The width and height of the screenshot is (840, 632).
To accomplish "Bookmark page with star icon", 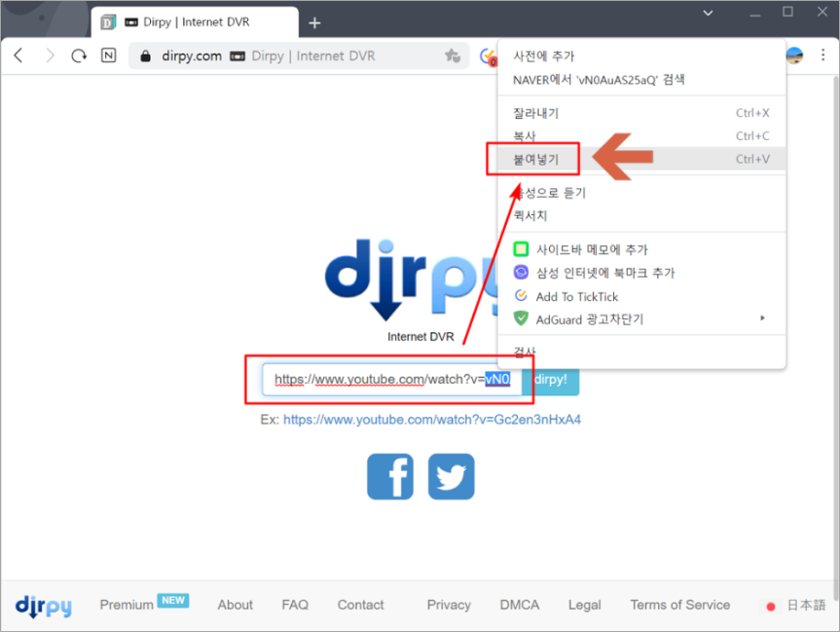I will click(453, 56).
